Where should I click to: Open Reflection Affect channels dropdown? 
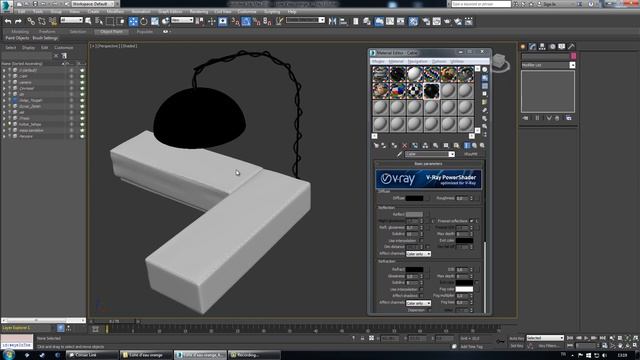pos(418,254)
